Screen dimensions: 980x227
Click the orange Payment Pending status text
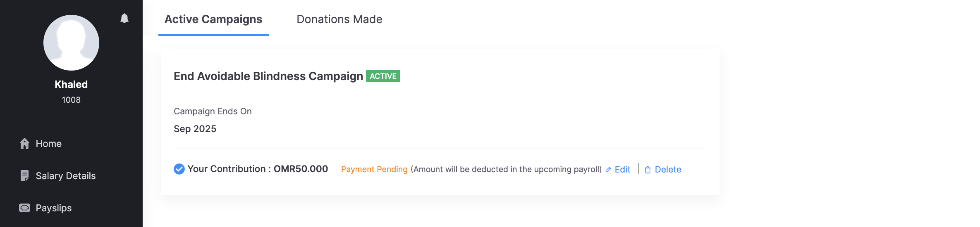(x=374, y=170)
